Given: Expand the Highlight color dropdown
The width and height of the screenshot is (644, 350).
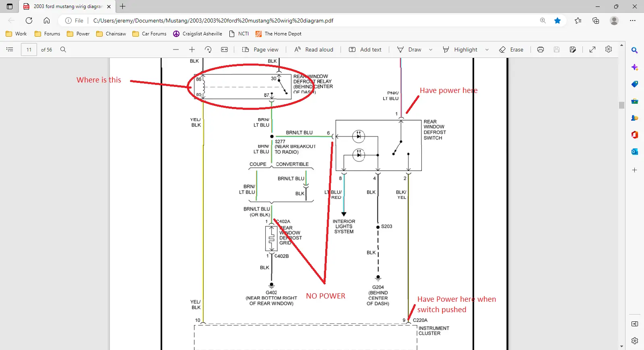Looking at the screenshot, I should 487,49.
